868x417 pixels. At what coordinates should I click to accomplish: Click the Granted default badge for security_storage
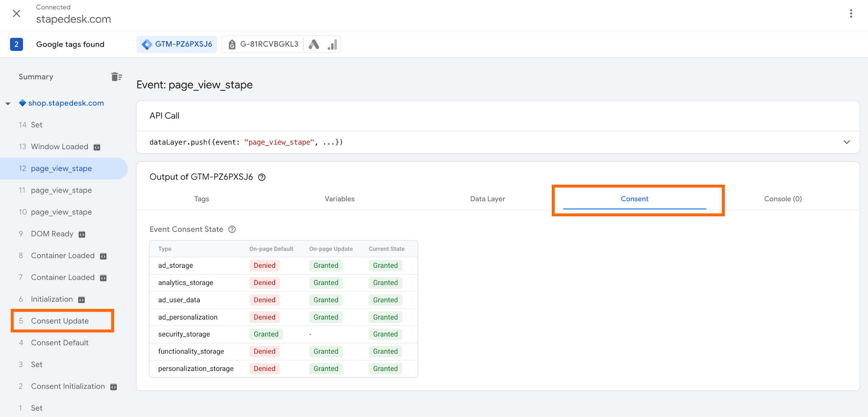[x=266, y=334]
